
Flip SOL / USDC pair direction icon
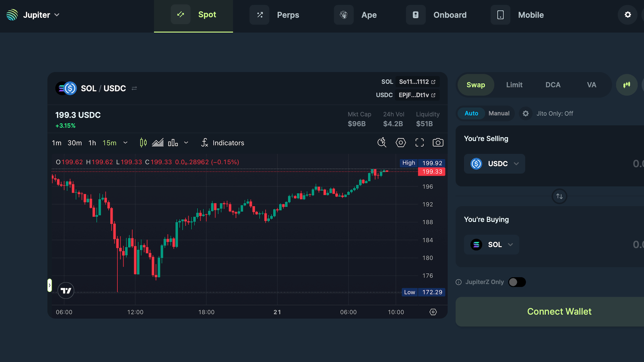[x=134, y=88]
